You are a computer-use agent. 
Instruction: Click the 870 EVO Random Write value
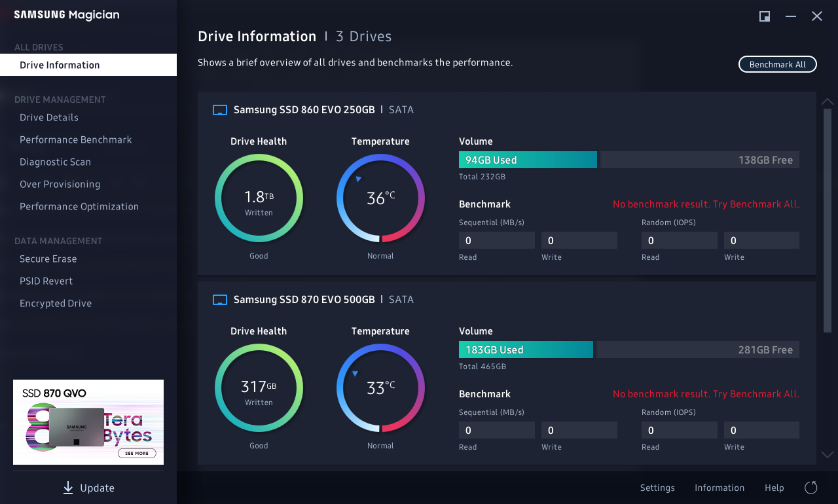(x=761, y=430)
